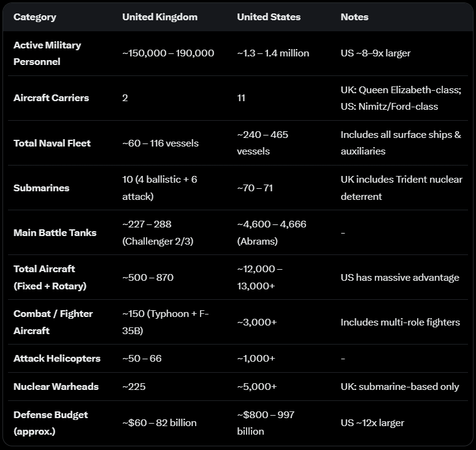Image resolution: width=476 pixels, height=450 pixels.
Task: Click the '~$60 – 82 billion' cell
Action: click(159, 422)
